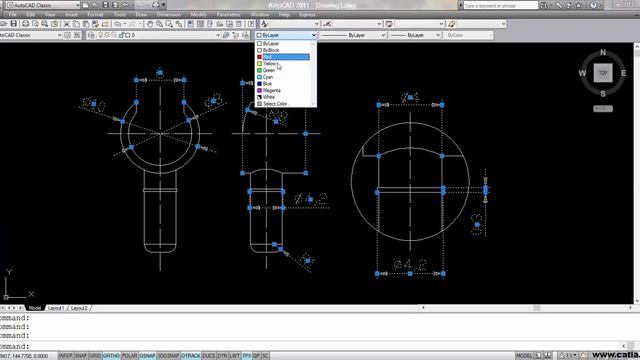The image size is (640, 360).
Task: Toggle SNAP mode
Action: 81,356
